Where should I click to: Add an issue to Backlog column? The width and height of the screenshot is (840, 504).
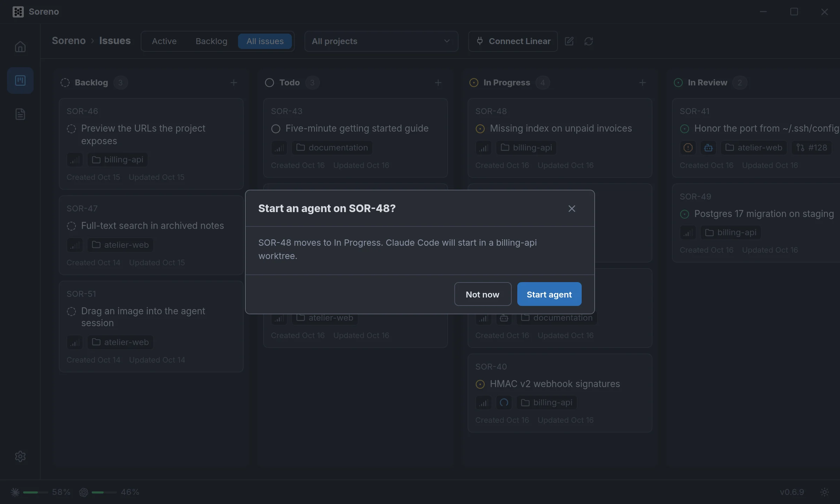pyautogui.click(x=234, y=83)
